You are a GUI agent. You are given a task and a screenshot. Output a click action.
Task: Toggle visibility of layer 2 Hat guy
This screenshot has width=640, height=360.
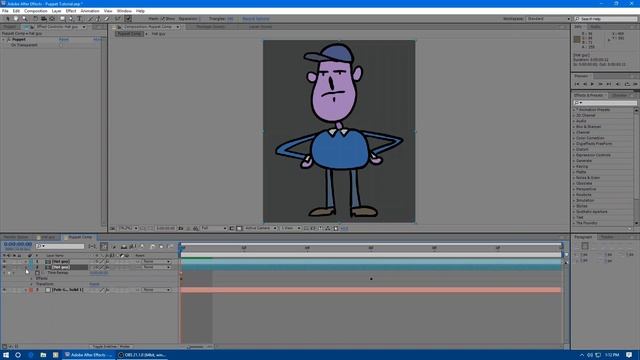[x=4, y=267]
